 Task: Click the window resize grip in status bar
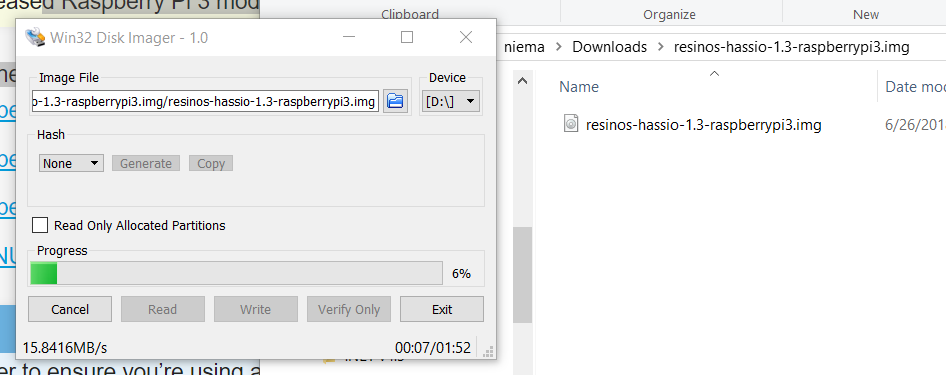[489, 351]
